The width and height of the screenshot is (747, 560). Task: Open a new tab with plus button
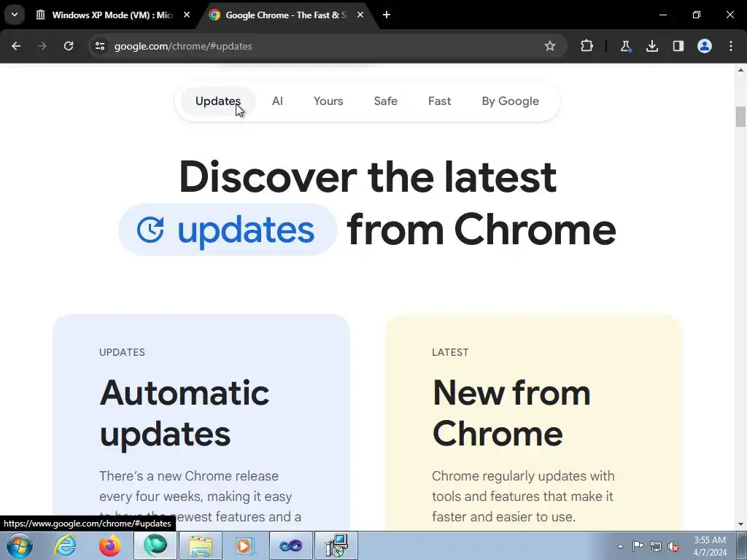387,15
